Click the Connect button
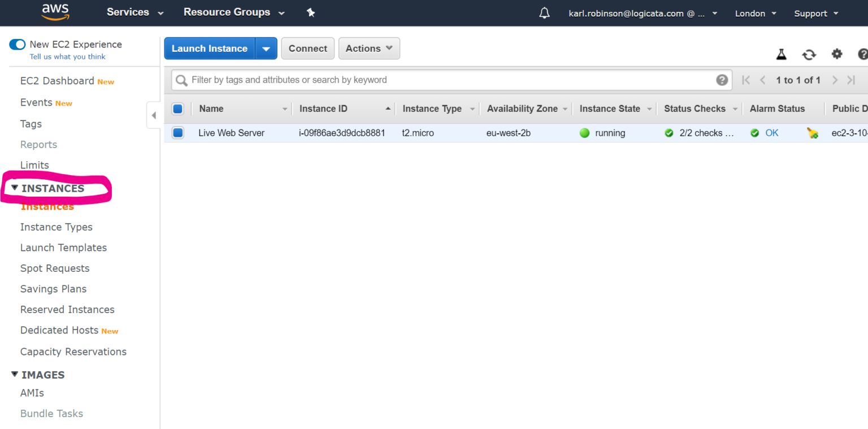 coord(307,49)
